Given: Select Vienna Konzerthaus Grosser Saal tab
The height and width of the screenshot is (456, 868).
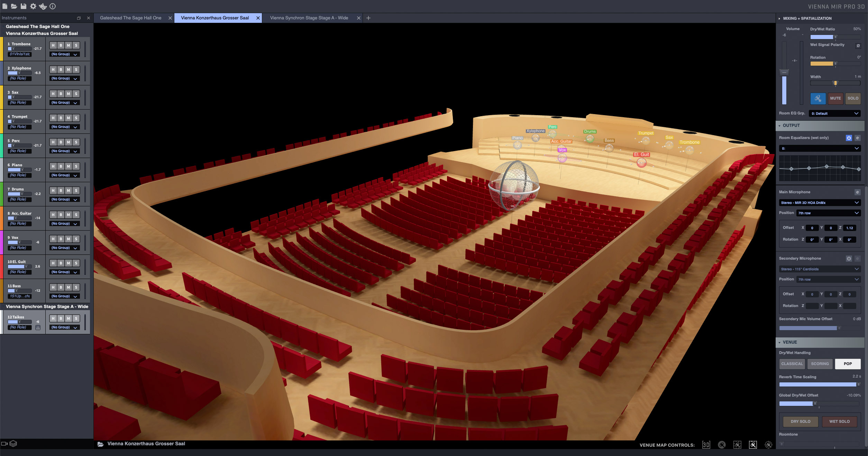Looking at the screenshot, I should [214, 18].
